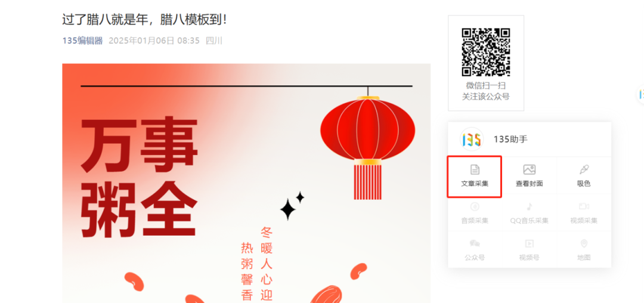Click the 视频采集 camera icon
Screen dimensions: 644x303
point(584,206)
